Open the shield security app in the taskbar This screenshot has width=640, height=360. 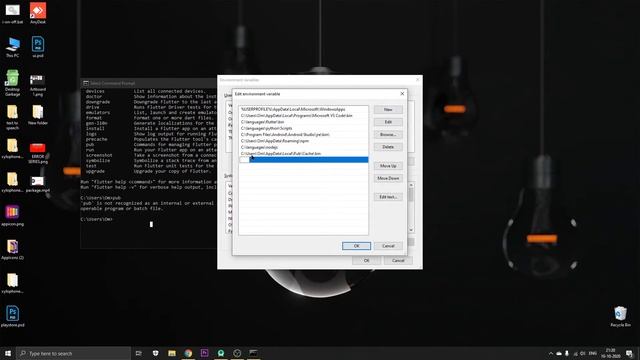click(x=155, y=353)
